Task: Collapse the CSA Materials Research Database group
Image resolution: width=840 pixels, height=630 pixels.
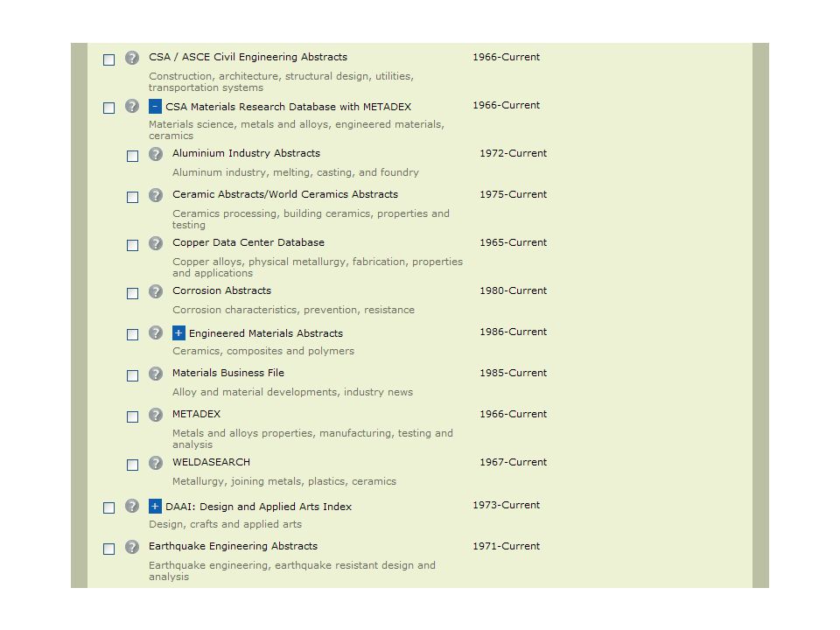Action: click(155, 106)
